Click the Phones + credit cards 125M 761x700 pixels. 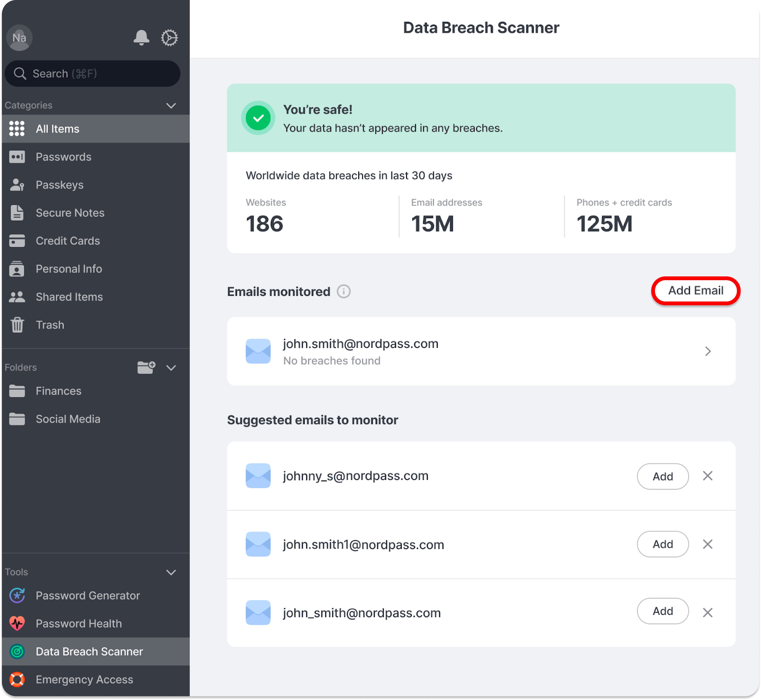coord(604,223)
